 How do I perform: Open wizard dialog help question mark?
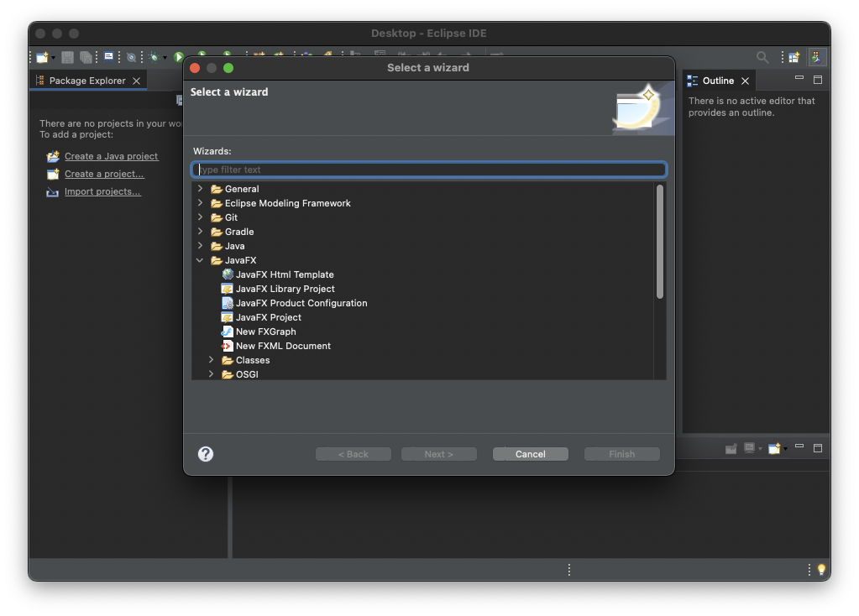(x=206, y=454)
